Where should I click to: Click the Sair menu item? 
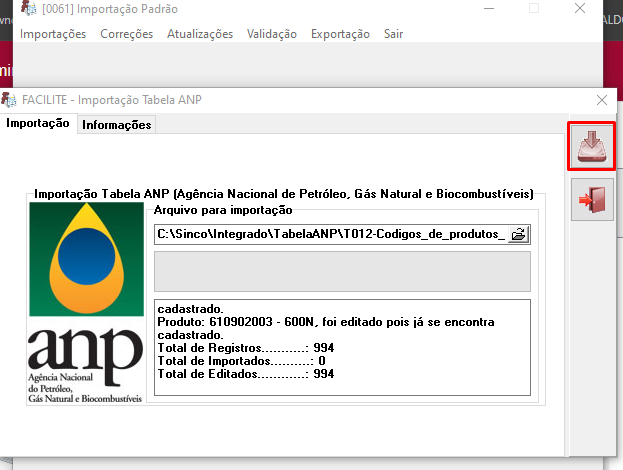(393, 34)
